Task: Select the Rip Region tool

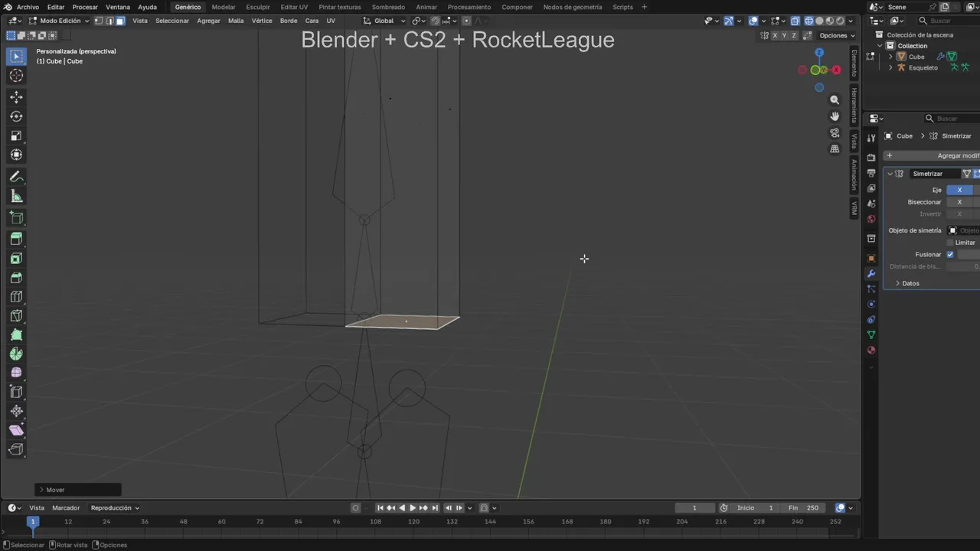Action: pyautogui.click(x=16, y=449)
